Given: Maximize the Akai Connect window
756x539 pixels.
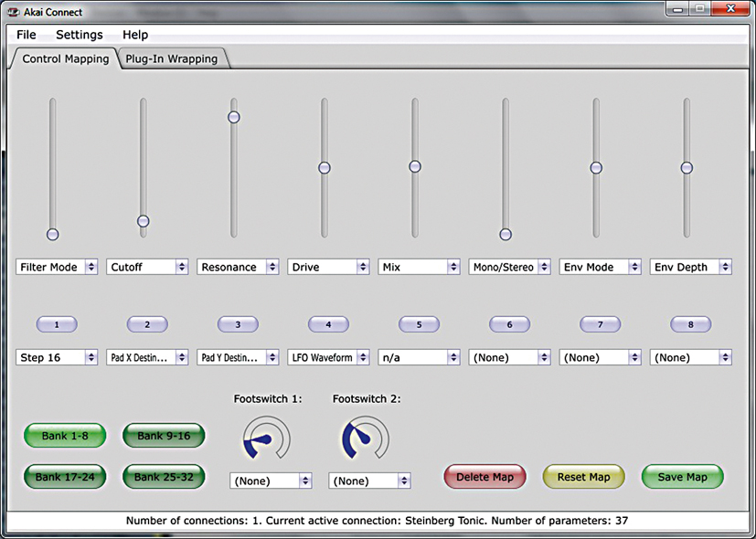Looking at the screenshot, I should 699,8.
